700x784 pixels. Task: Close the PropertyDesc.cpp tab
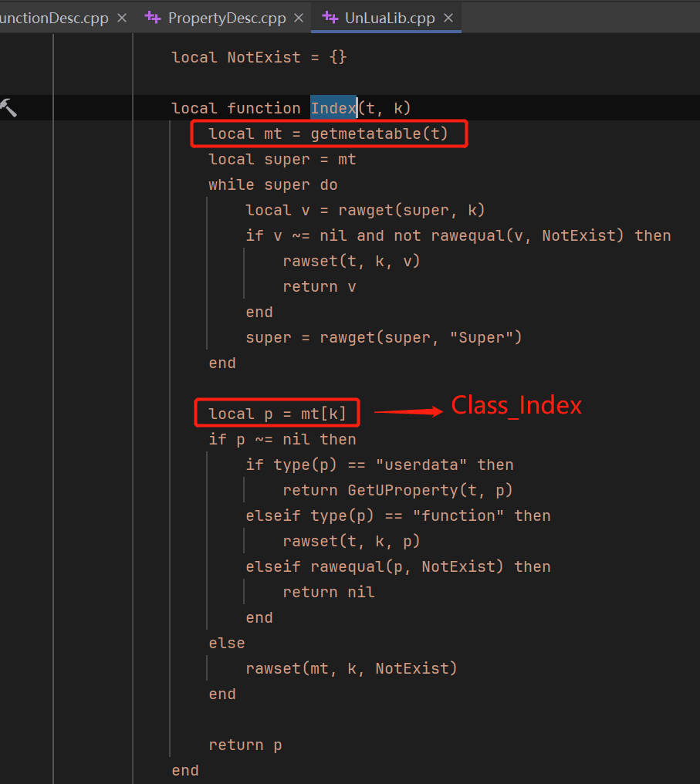point(298,17)
